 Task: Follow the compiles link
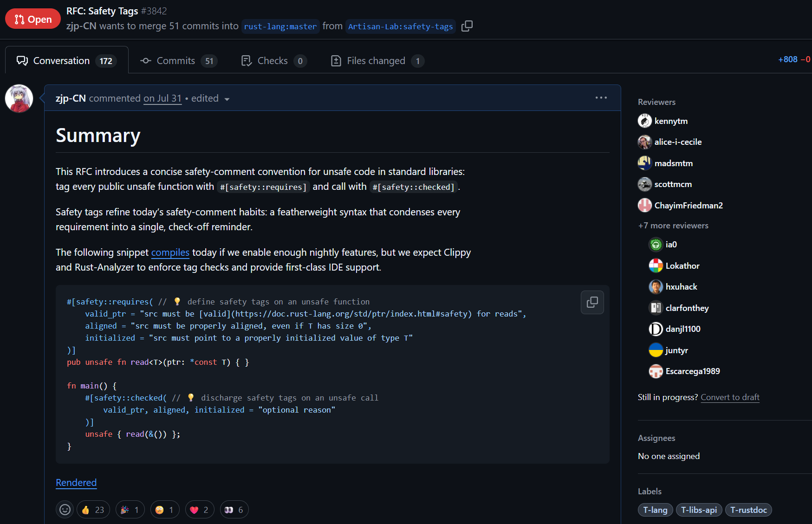coord(170,252)
